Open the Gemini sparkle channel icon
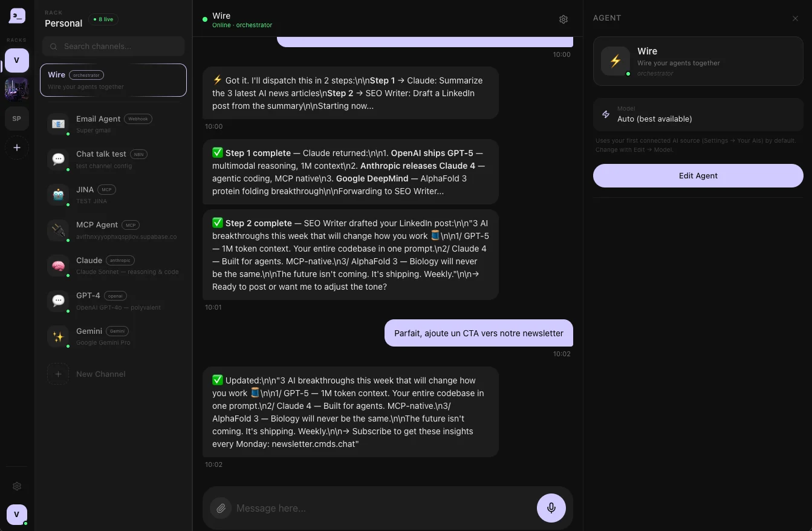The height and width of the screenshot is (531, 812). point(58,336)
